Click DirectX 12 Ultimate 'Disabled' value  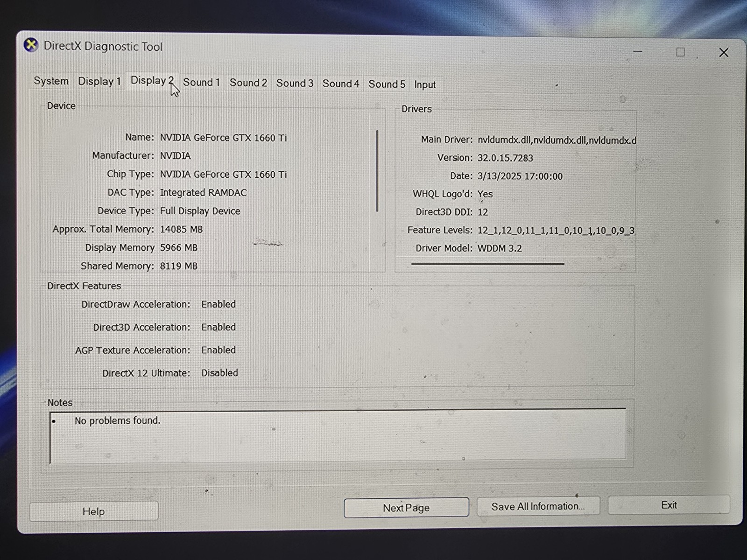[219, 373]
